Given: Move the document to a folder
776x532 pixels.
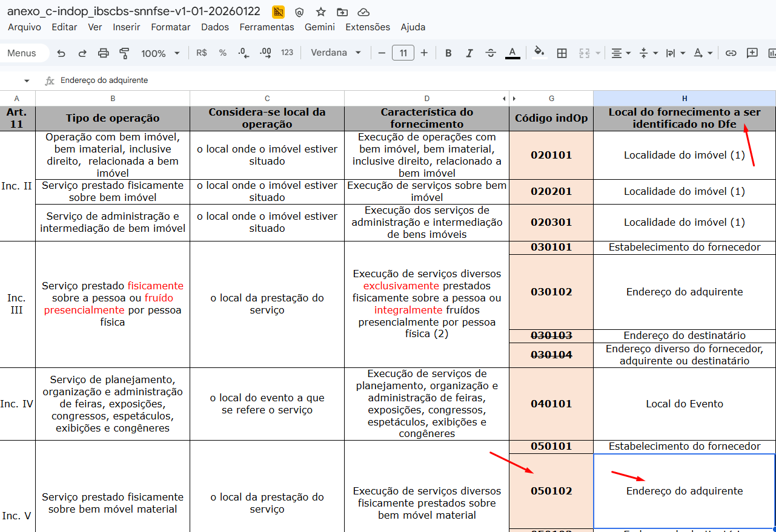Looking at the screenshot, I should (342, 12).
